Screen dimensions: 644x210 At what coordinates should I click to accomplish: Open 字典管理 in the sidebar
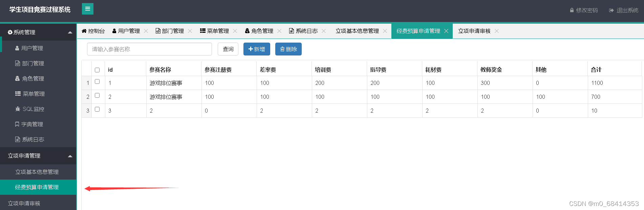[38, 124]
